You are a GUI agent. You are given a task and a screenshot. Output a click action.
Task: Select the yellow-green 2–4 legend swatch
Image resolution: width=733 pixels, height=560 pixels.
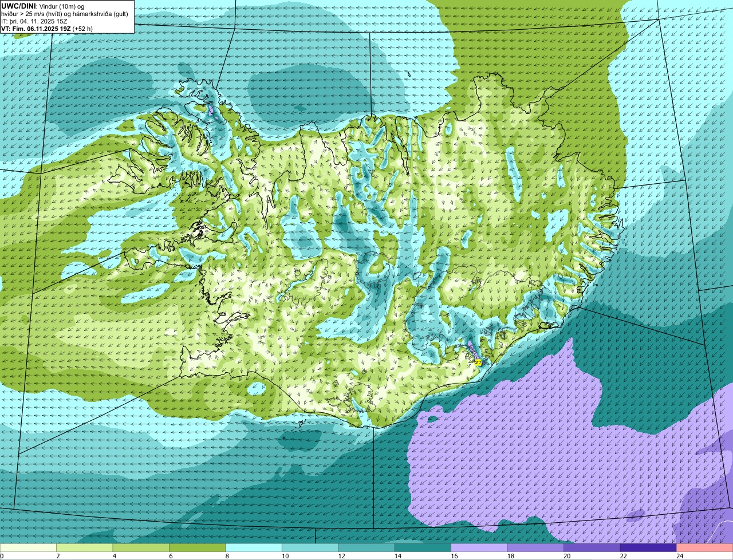(x=85, y=548)
